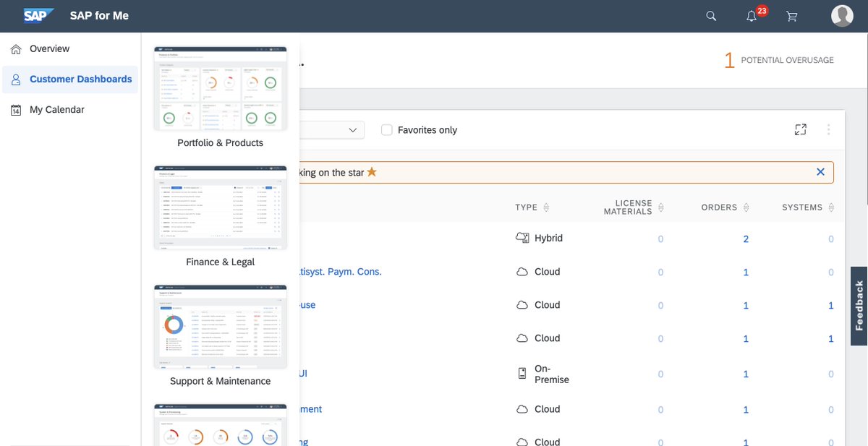The image size is (868, 446).
Task: Open the Portfolio & Products dashboard thumbnail
Action: tap(221, 89)
